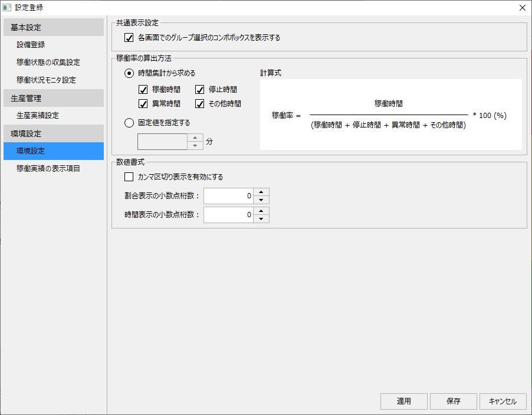Increment the 割合表示の小数点桁数 value
Image resolution: width=532 pixels, height=415 pixels.
[261, 192]
